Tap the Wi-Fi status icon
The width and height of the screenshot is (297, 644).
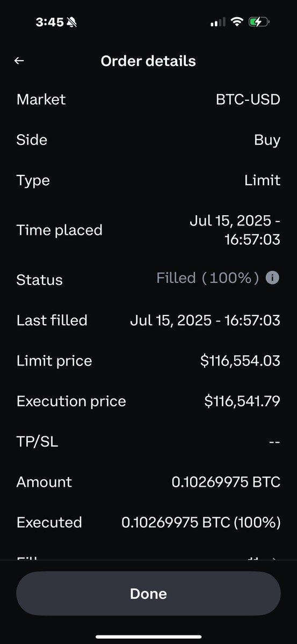click(236, 22)
